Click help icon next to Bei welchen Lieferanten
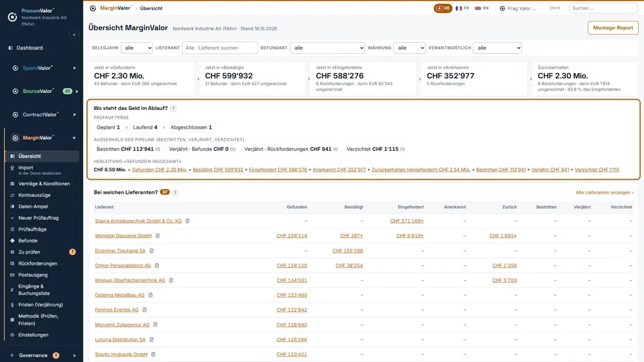The width and height of the screenshot is (644, 362). pos(175,192)
